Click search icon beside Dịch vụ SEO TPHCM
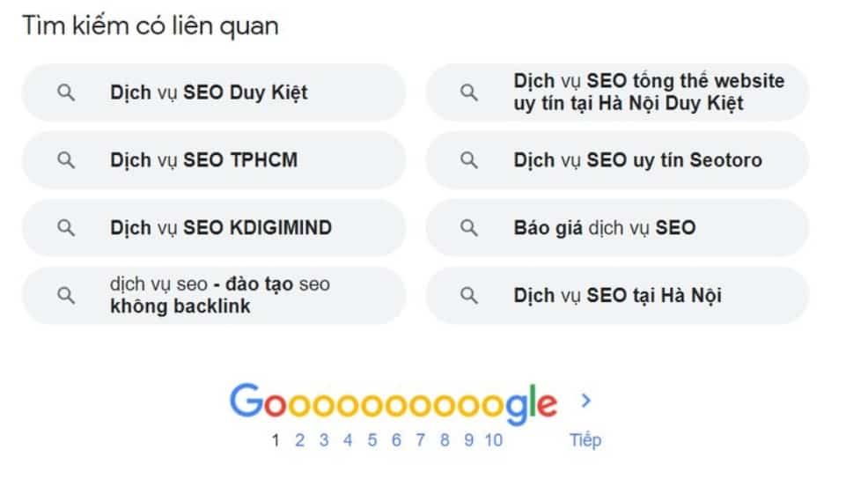Viewport: 868px width, 486px height. 66,160
